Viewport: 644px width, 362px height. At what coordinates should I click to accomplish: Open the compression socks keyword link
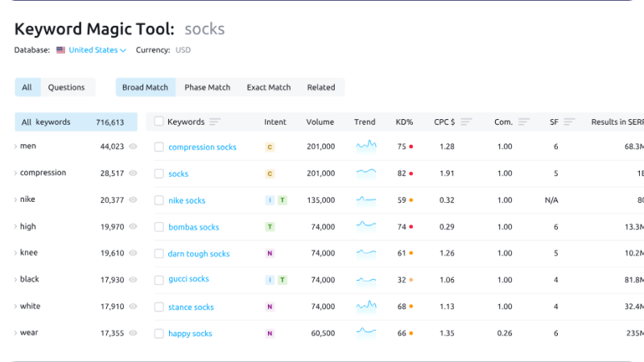click(203, 147)
